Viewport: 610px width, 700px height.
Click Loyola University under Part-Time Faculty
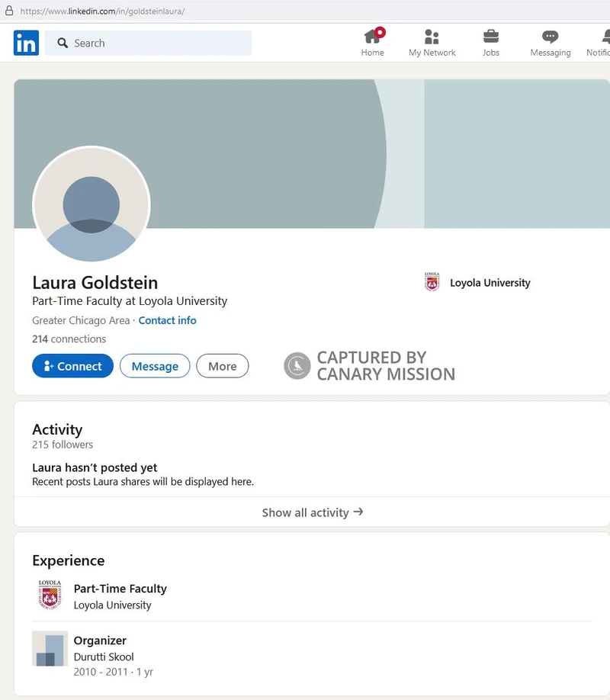(x=113, y=605)
